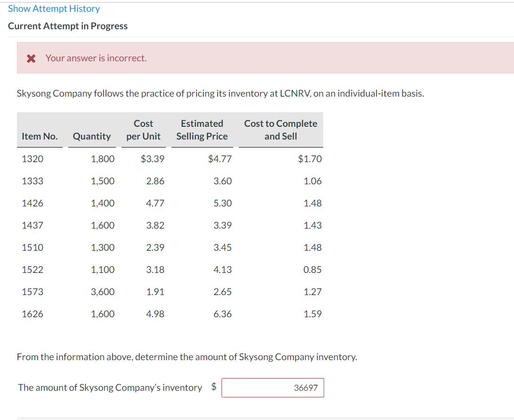Click the 'determine the amount' instruction sentence
514x420 pixels.
(187, 357)
